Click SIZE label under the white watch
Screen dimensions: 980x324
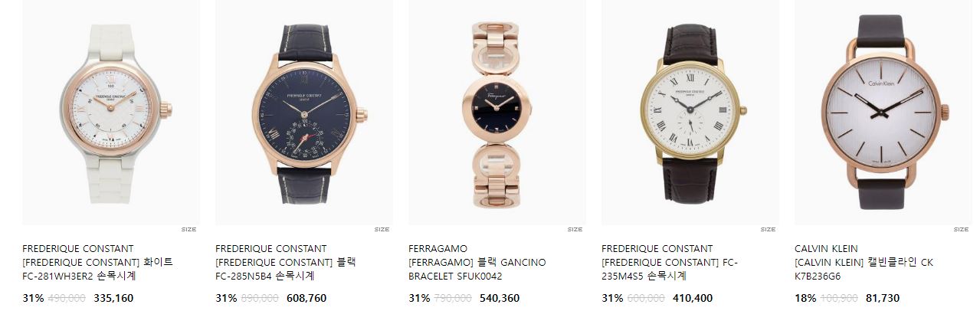pyautogui.click(x=188, y=229)
